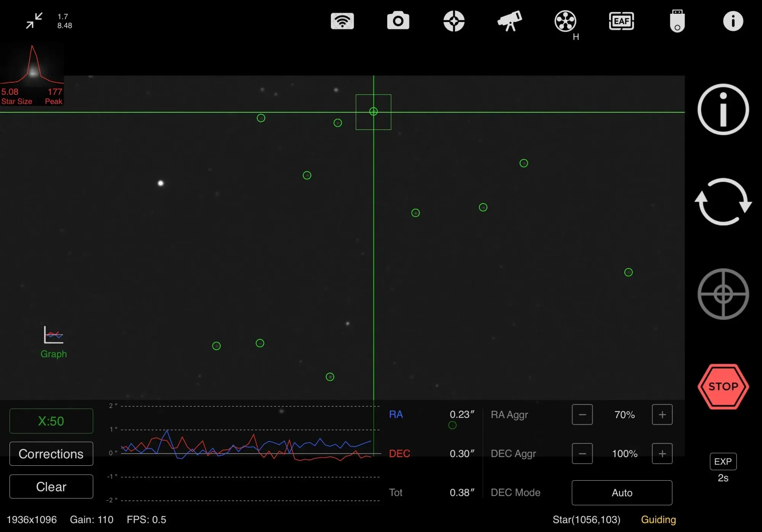Click the small info icon at top right

(733, 21)
